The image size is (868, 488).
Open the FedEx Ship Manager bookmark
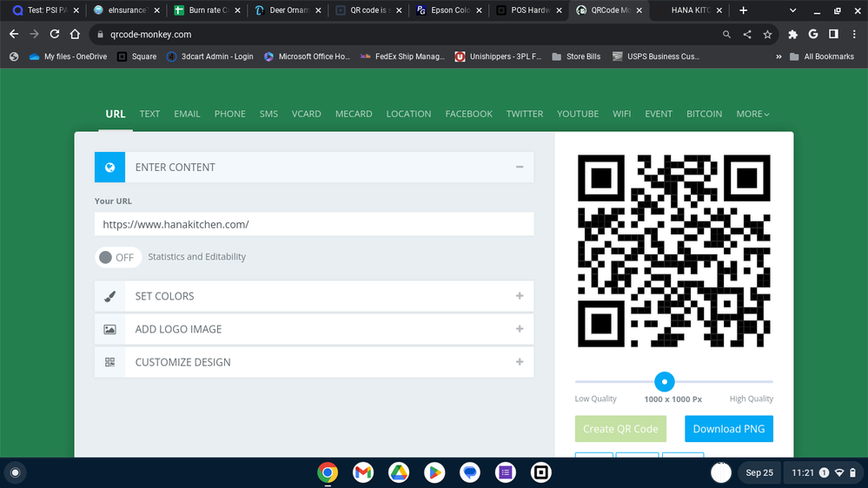402,56
